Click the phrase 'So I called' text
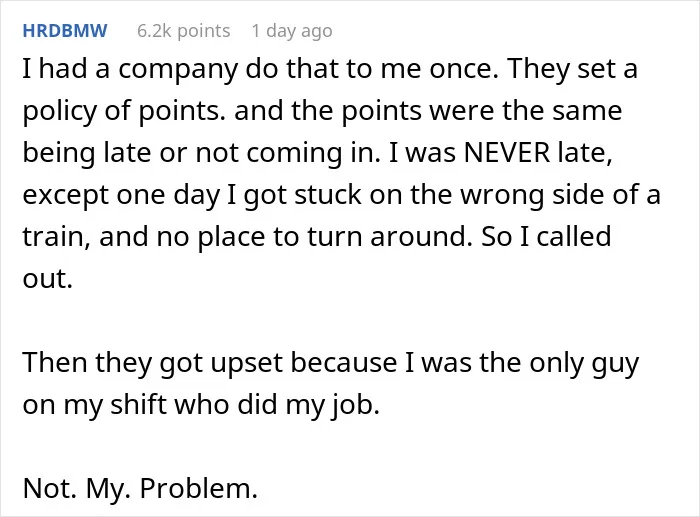The image size is (700, 517). [546, 236]
